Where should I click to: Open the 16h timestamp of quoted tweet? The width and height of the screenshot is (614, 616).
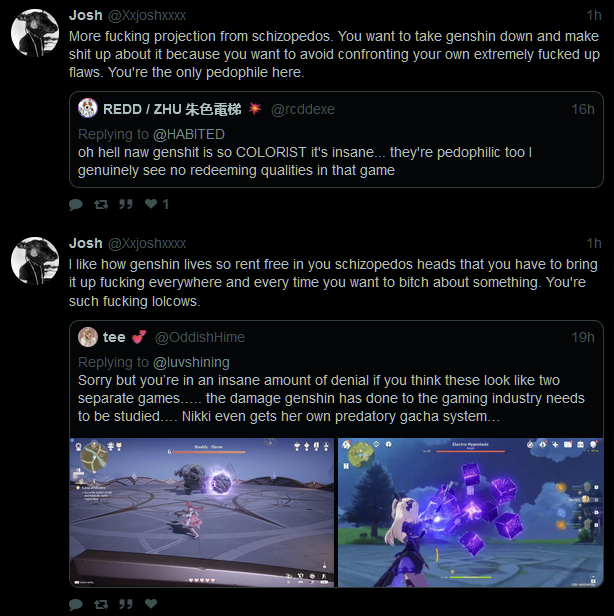point(583,109)
